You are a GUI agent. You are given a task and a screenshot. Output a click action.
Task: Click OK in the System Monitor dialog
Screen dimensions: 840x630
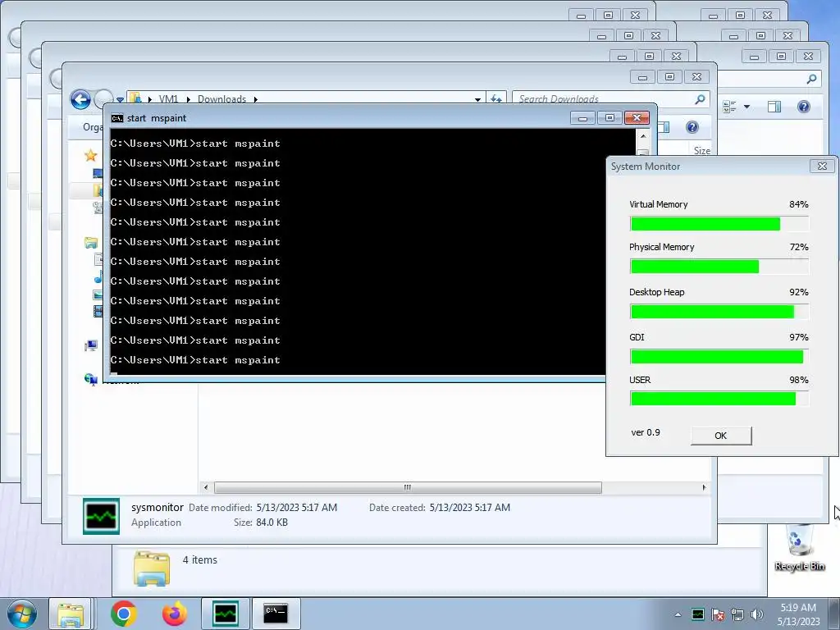click(720, 436)
